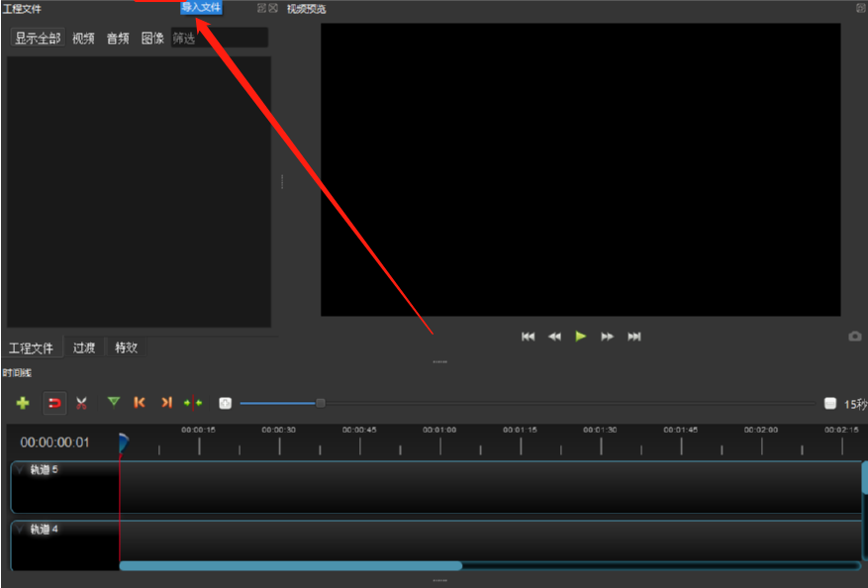
Task: Center the timeline on playhead icon
Action: (192, 403)
